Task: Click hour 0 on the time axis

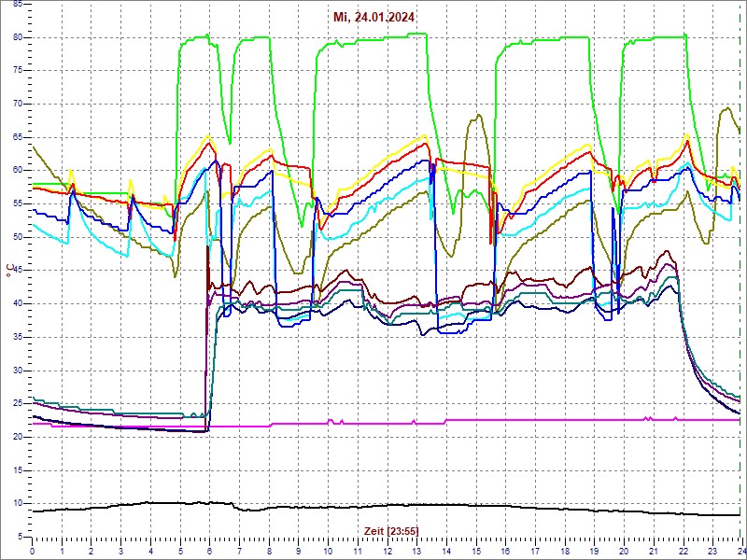Action: click(32, 551)
